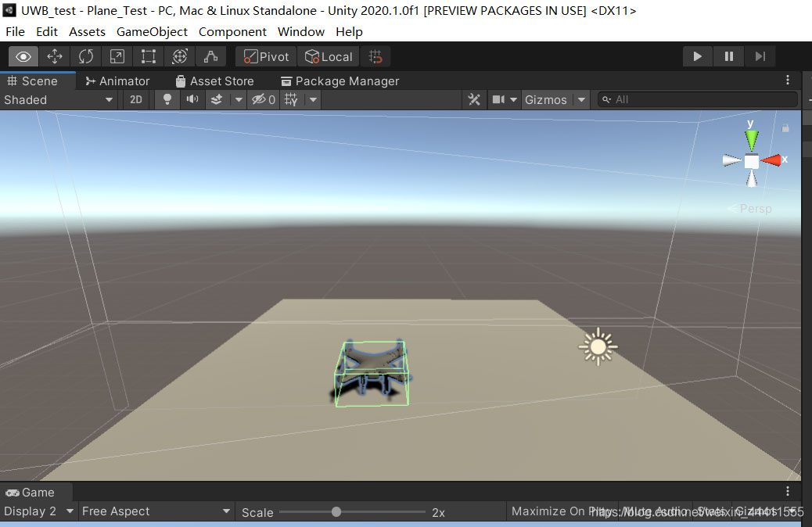The width and height of the screenshot is (812, 527).
Task: Toggle 2D scene view mode
Action: click(x=135, y=100)
